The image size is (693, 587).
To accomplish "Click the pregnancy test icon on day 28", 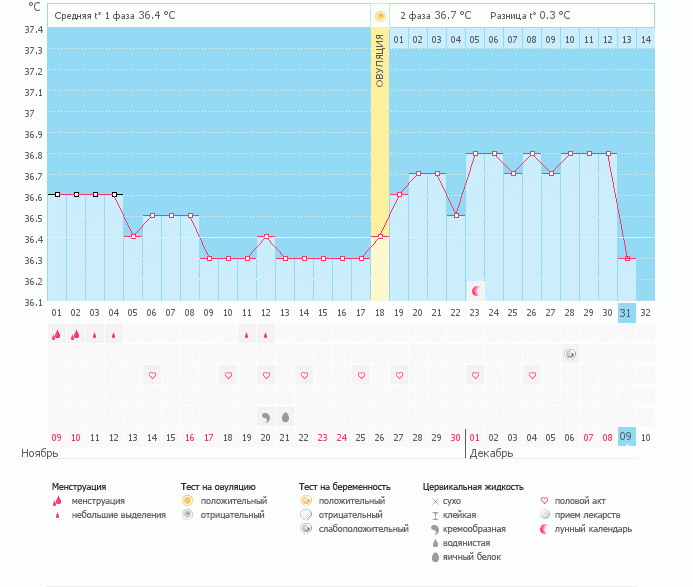I will [x=570, y=354].
